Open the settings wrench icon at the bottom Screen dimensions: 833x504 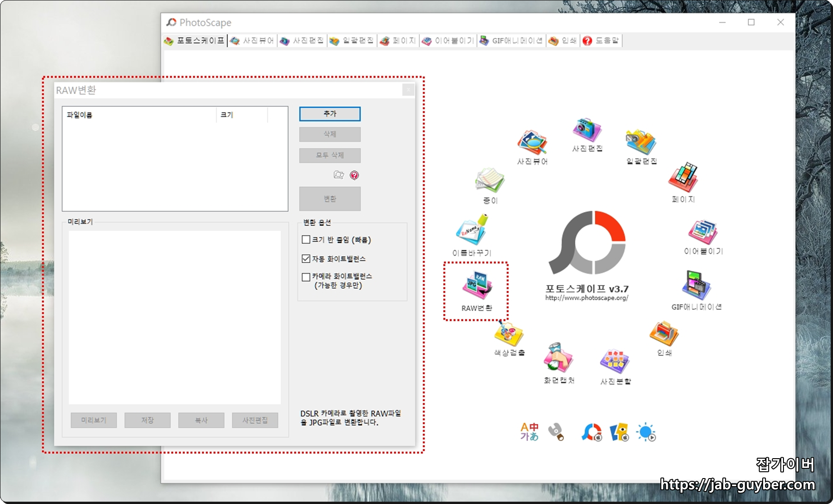point(556,432)
